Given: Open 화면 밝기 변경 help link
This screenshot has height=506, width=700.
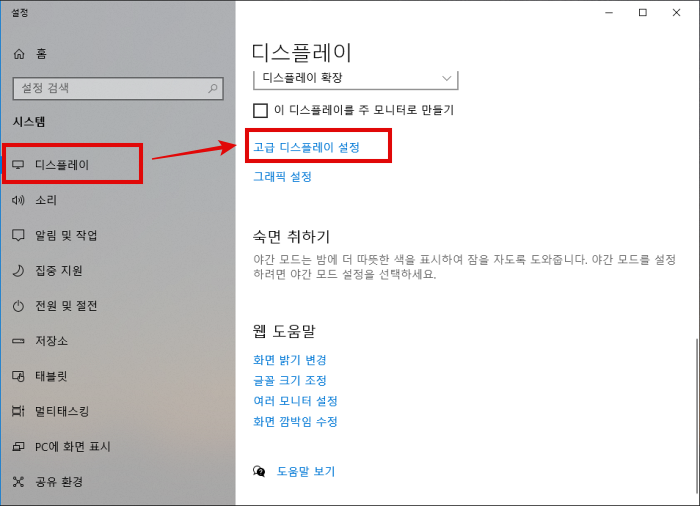Looking at the screenshot, I should pos(290,360).
